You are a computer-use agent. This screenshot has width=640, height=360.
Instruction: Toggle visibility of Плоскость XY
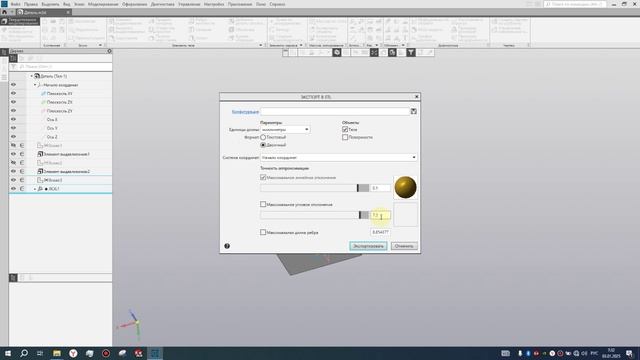point(13,93)
